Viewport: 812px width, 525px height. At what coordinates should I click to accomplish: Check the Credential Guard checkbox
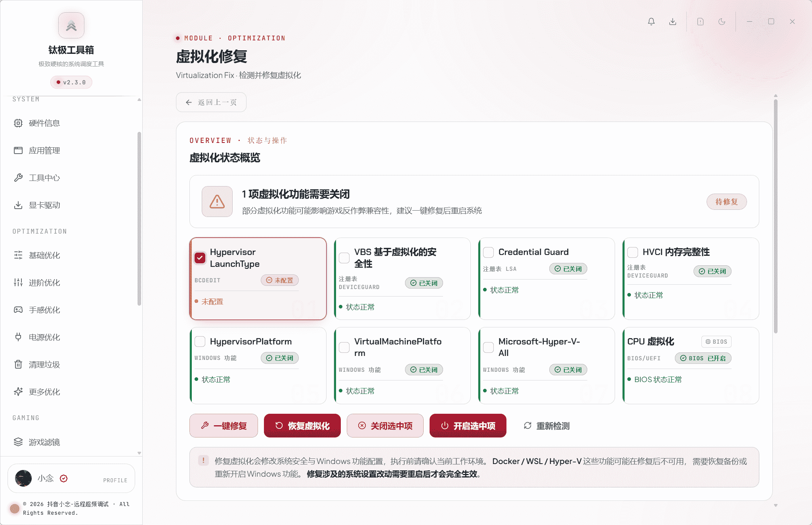[x=489, y=252]
